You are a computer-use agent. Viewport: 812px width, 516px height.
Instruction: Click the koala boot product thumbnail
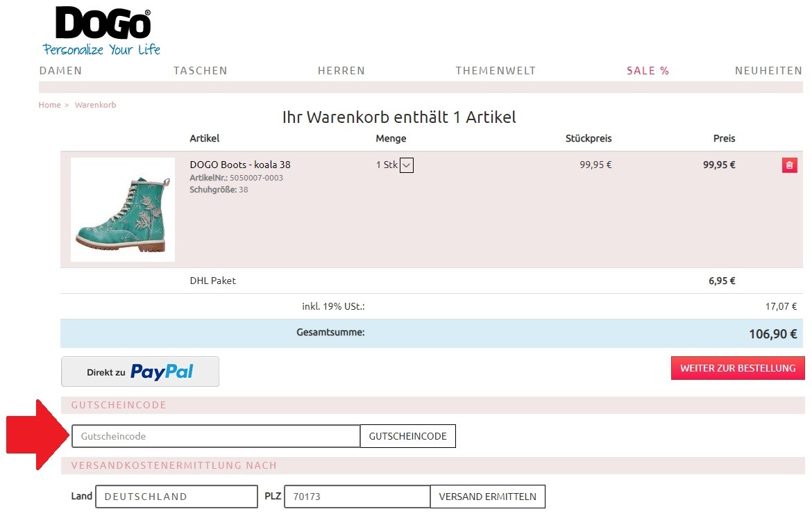123,210
